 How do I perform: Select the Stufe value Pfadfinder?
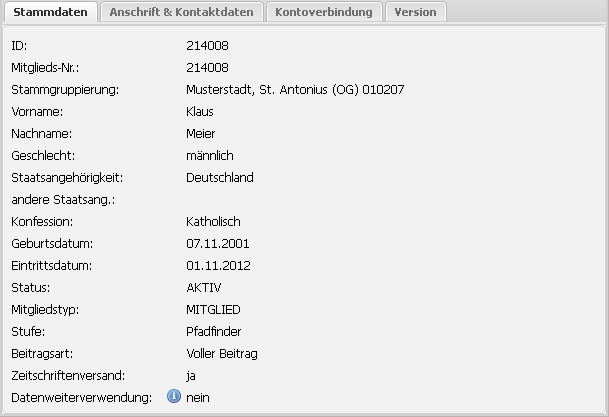tap(214, 332)
